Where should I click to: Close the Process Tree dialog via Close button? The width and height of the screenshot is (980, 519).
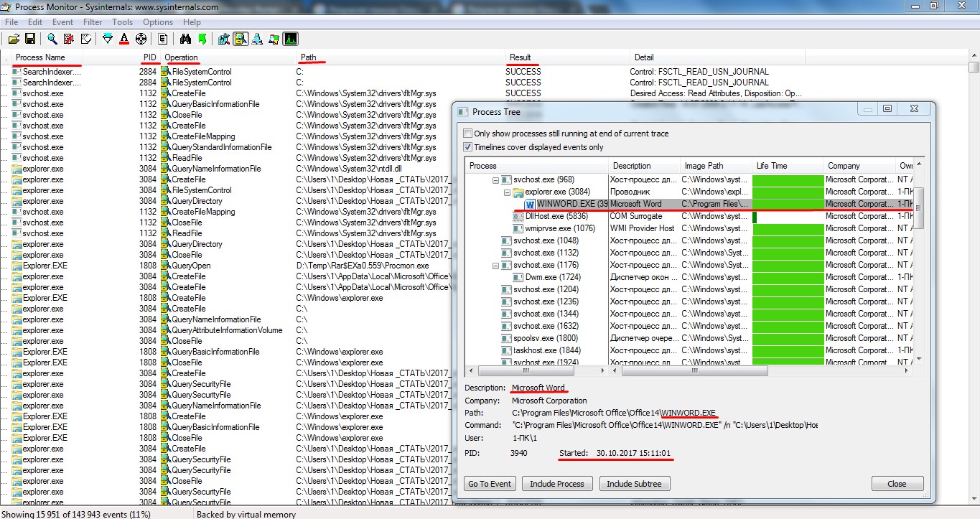tap(897, 484)
